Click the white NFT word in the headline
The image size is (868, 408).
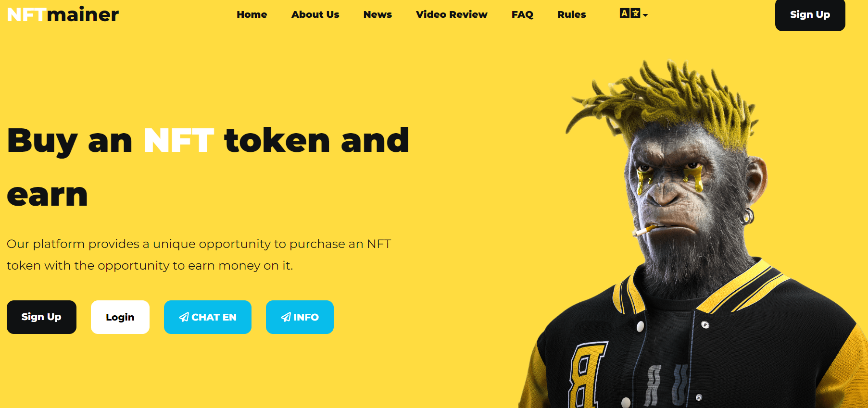point(178,140)
